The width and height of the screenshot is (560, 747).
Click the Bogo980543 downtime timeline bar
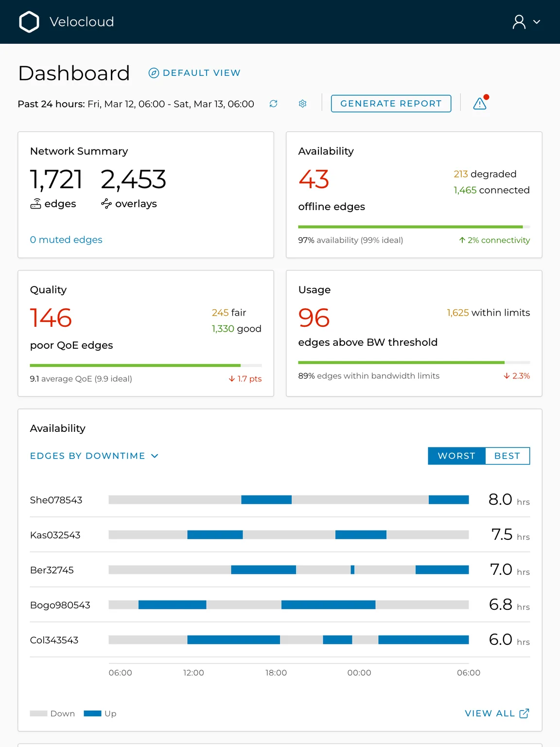click(289, 605)
